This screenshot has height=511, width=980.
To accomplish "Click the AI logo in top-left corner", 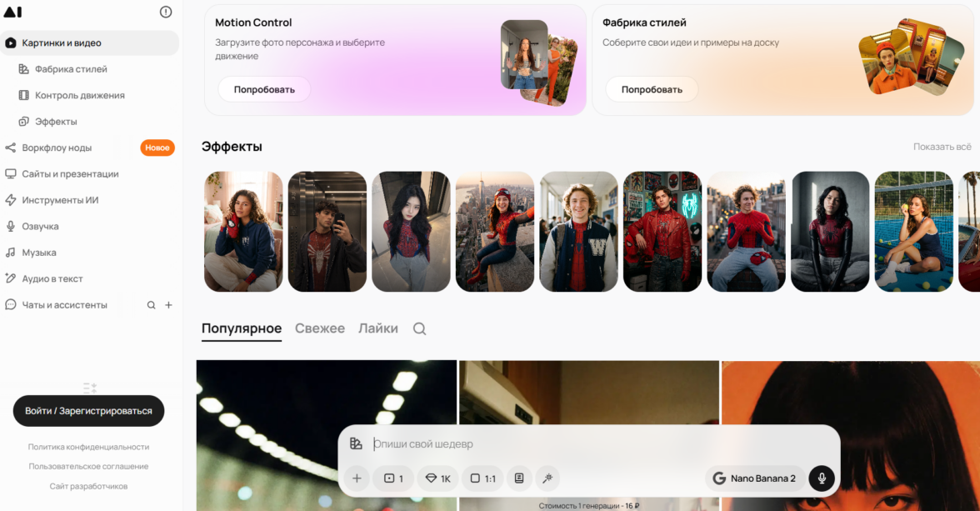I will [x=12, y=12].
